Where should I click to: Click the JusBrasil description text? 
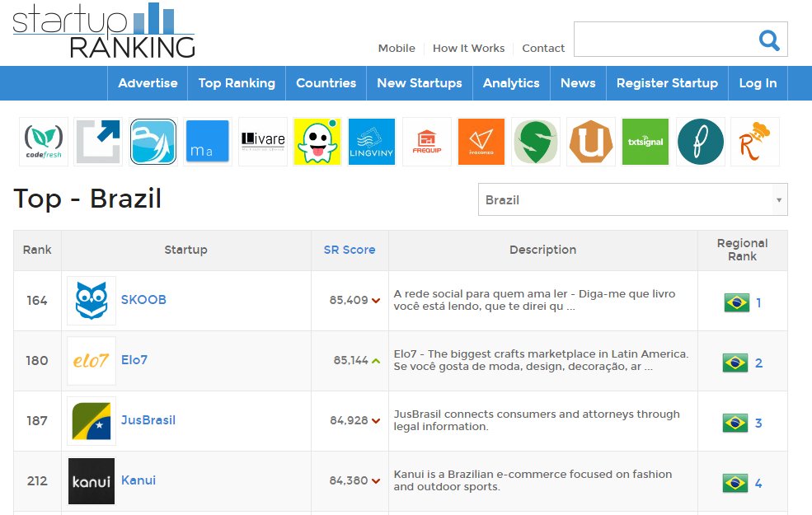pyautogui.click(x=537, y=420)
